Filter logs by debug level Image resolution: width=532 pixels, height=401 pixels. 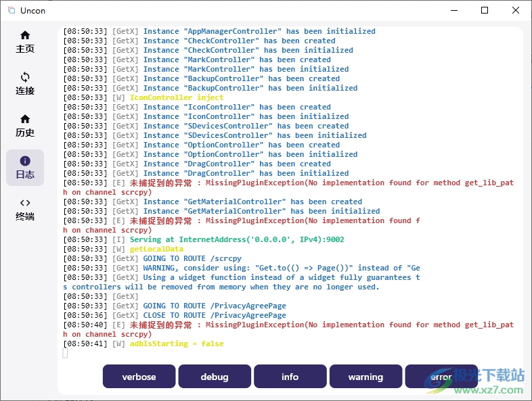[215, 377]
